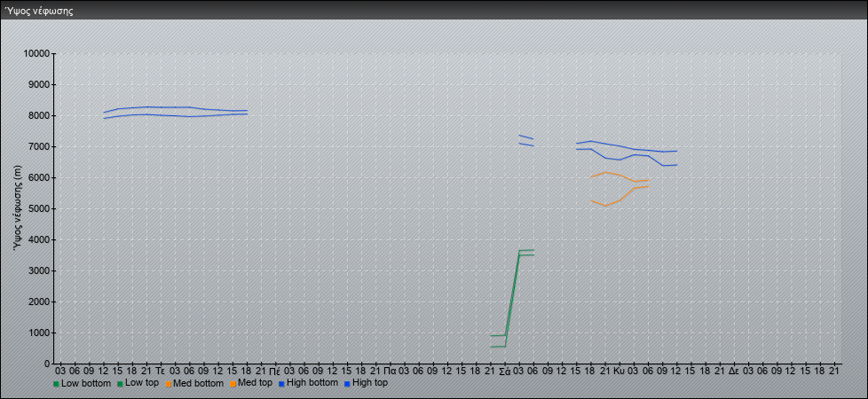The image size is (868, 399).
Task: Click the green Low bottom legend swatch
Action: point(56,384)
